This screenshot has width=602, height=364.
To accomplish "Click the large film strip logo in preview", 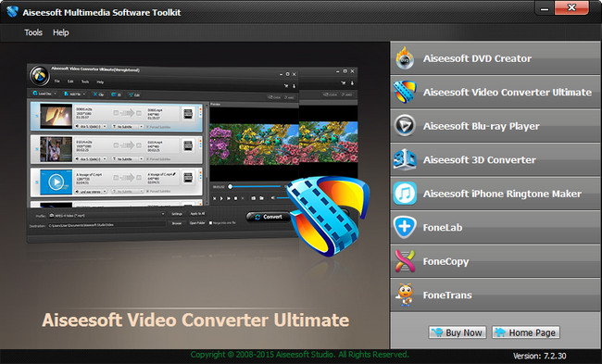I will [328, 216].
